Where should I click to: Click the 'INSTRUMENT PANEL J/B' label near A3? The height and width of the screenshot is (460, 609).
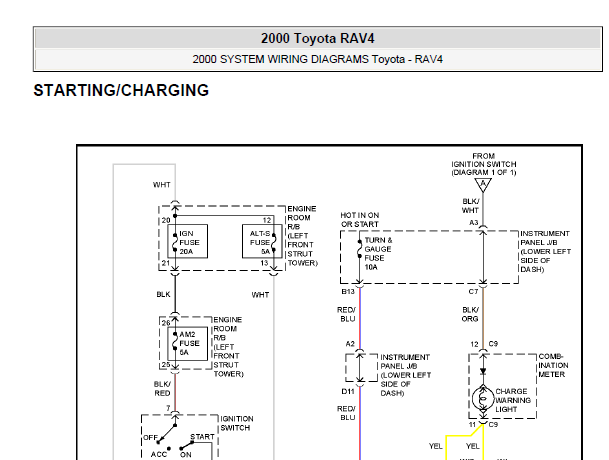(x=545, y=251)
